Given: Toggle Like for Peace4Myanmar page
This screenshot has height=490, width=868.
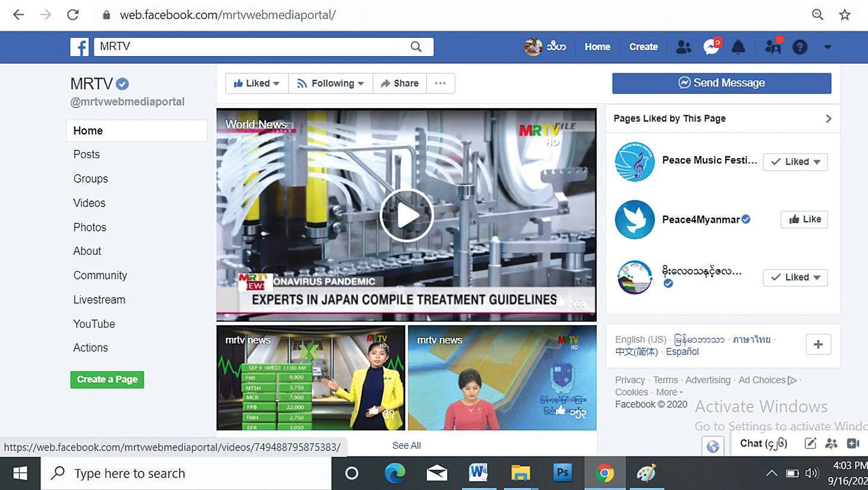Looking at the screenshot, I should click(x=804, y=220).
